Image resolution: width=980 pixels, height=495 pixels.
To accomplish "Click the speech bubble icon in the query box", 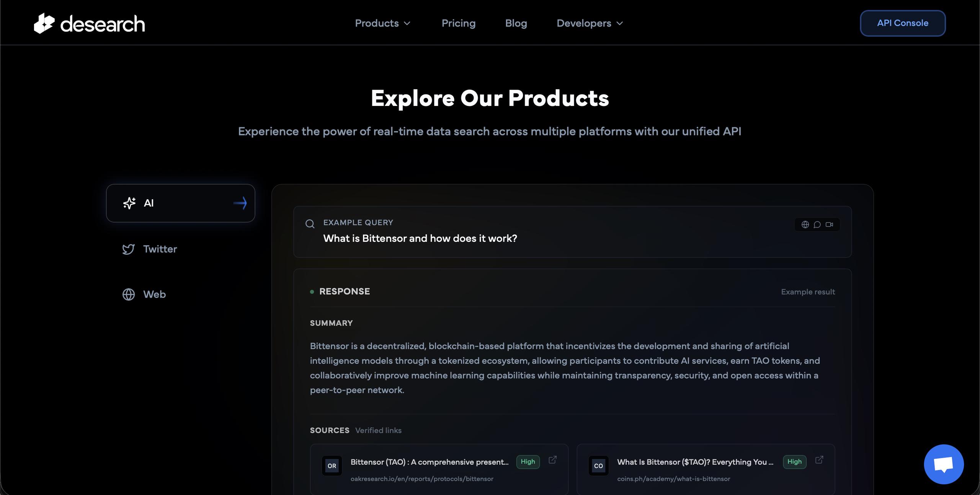I will coord(817,225).
